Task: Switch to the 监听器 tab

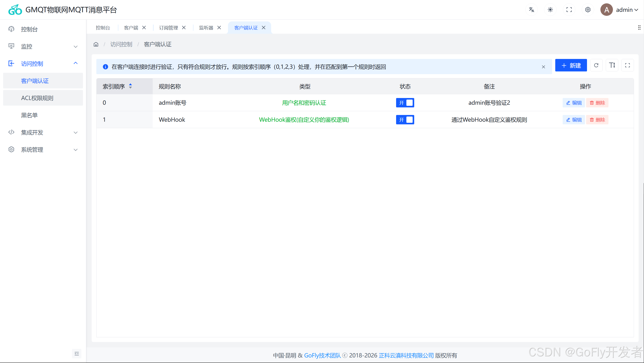Action: click(206, 28)
